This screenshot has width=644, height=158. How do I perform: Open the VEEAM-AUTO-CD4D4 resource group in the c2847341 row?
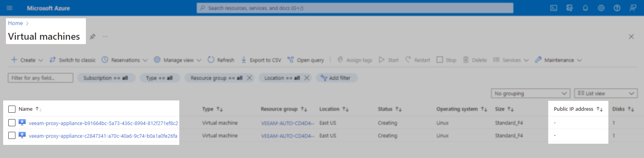tap(288, 136)
